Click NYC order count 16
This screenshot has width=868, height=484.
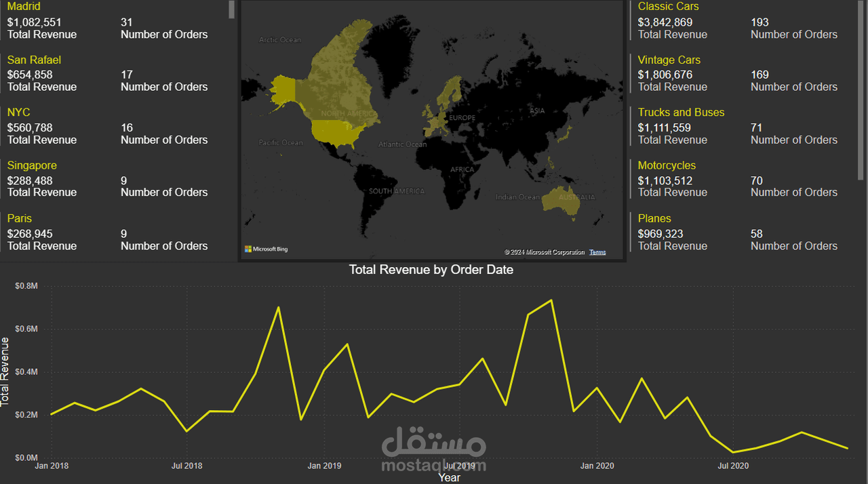point(127,127)
